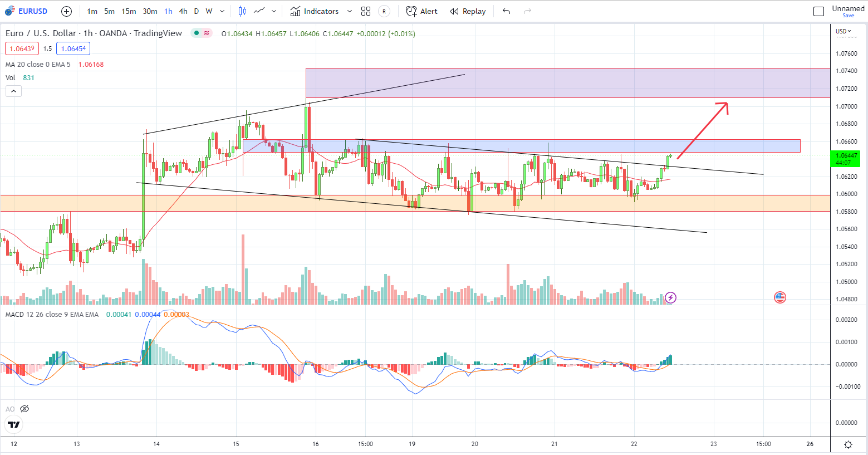868x455 pixels.
Task: Click the blue 1.06454 buy price button
Action: (73, 48)
